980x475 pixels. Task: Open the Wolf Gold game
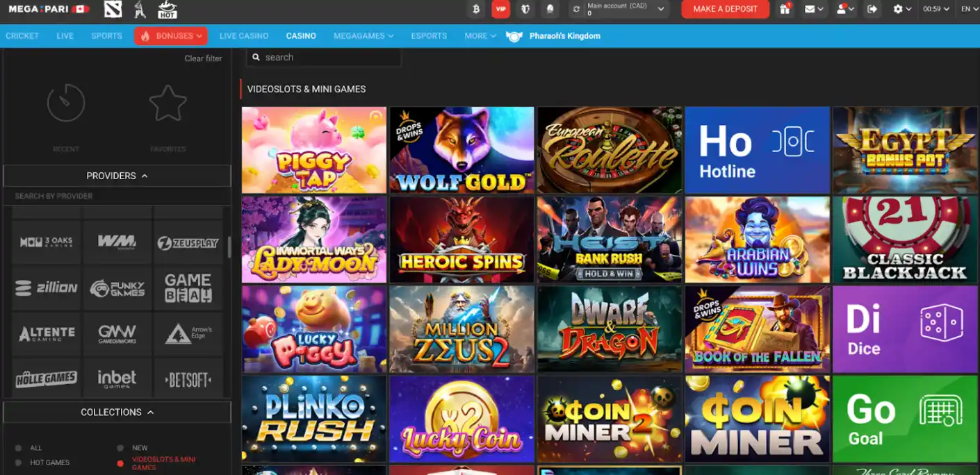coord(462,150)
